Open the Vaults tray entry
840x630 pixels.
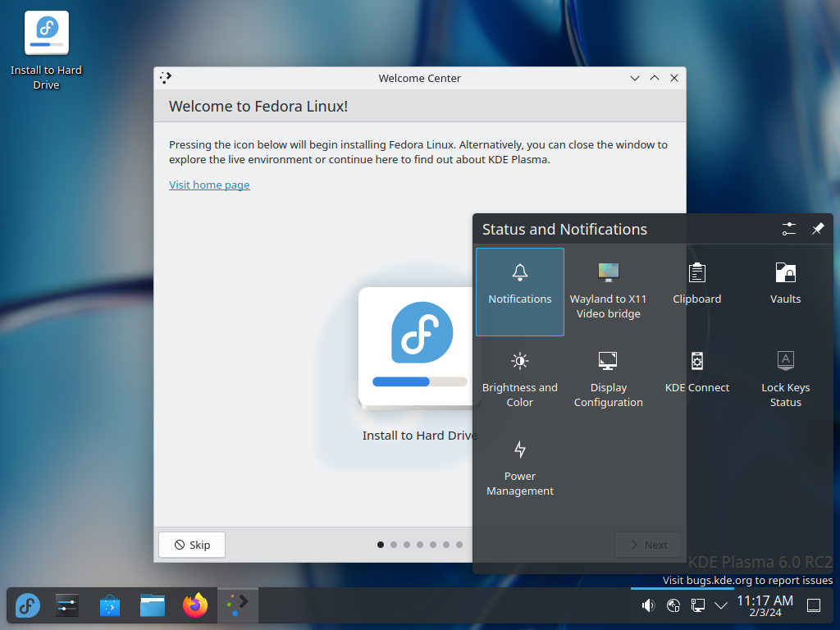tap(785, 292)
